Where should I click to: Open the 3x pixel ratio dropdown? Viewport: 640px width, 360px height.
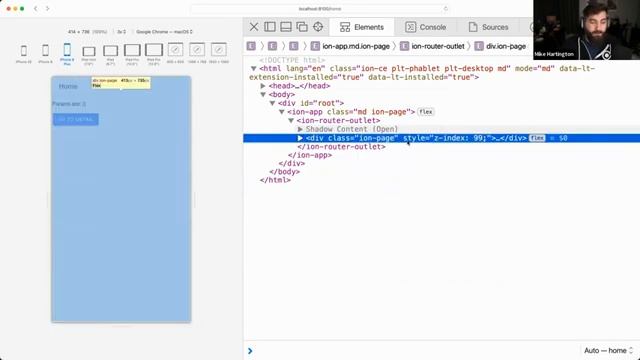point(122,31)
